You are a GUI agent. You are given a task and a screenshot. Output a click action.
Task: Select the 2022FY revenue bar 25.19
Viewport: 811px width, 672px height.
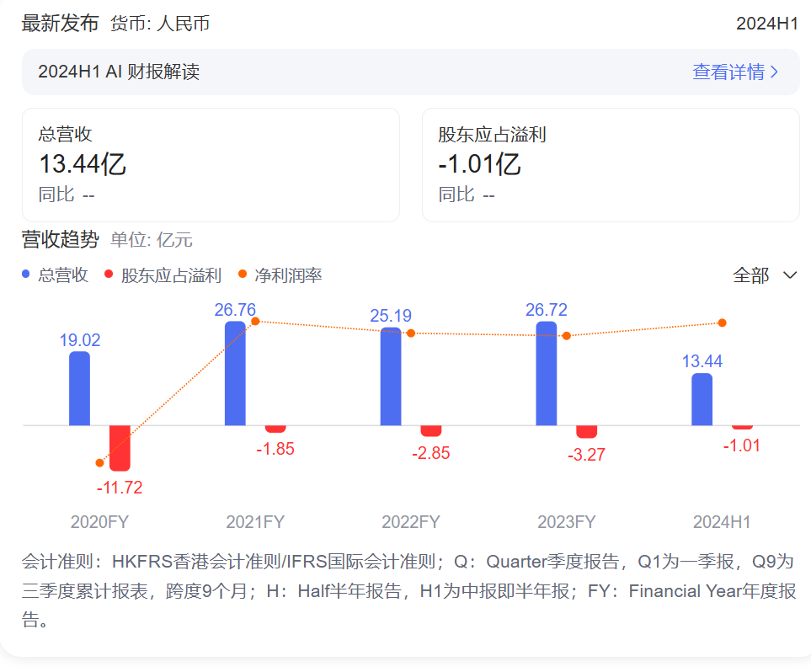[x=391, y=376]
